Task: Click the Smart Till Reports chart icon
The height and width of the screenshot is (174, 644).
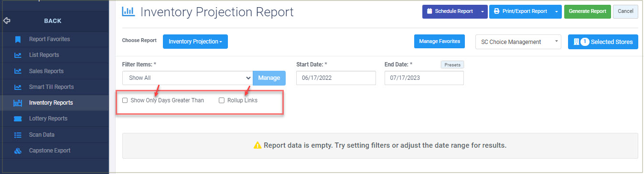Action: (18, 87)
